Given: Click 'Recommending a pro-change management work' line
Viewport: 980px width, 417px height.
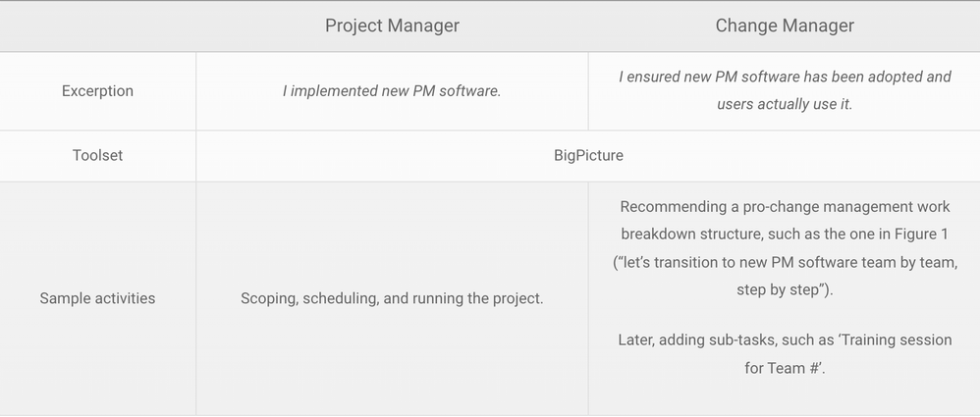Looking at the screenshot, I should (785, 207).
